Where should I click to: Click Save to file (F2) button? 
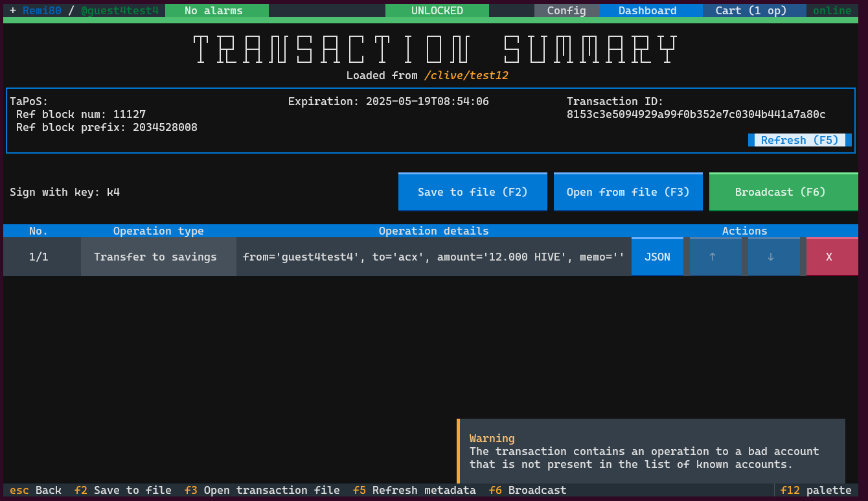point(473,192)
